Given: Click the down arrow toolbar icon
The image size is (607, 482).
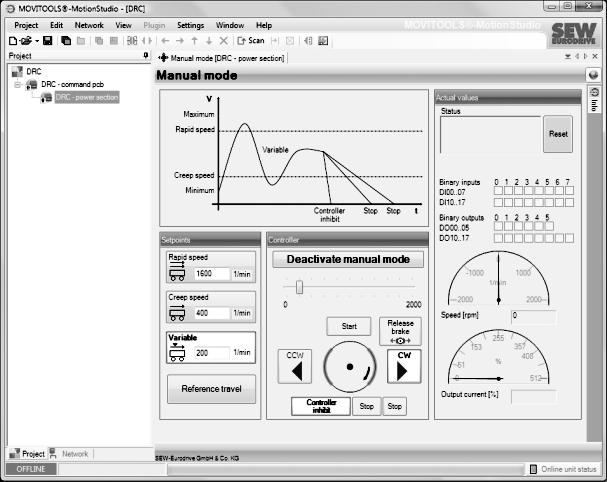Looking at the screenshot, I should 209,41.
